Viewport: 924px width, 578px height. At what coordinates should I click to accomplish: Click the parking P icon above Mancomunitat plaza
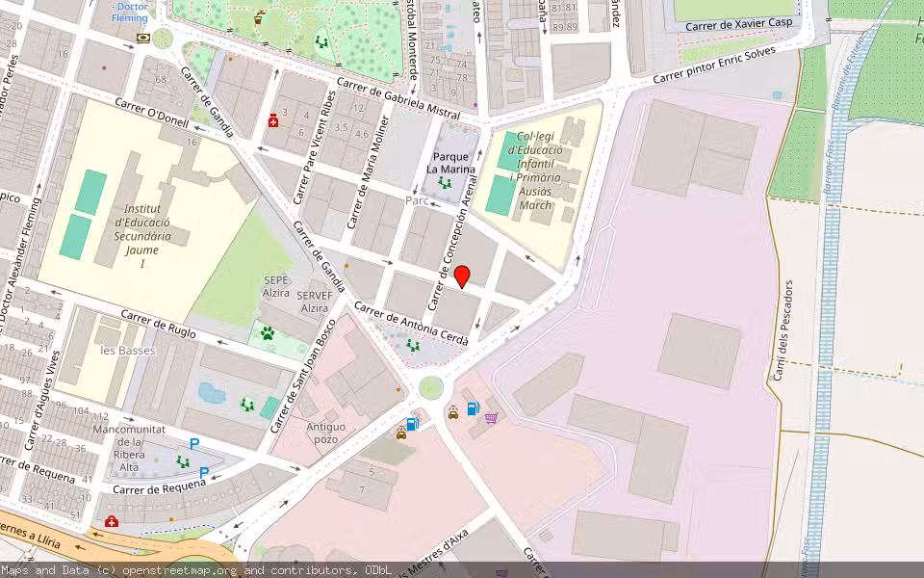click(x=193, y=444)
